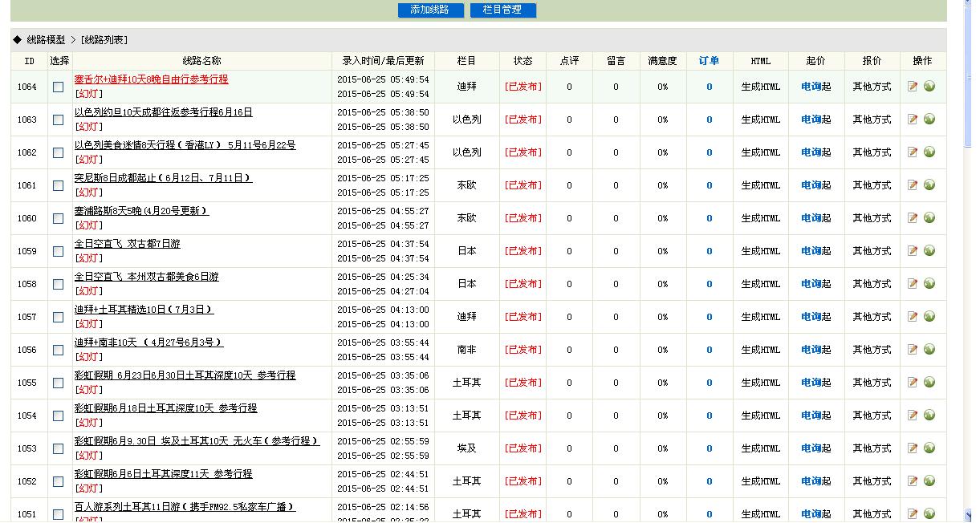Select row 1062 checkbox
The height and width of the screenshot is (523, 980).
58,152
